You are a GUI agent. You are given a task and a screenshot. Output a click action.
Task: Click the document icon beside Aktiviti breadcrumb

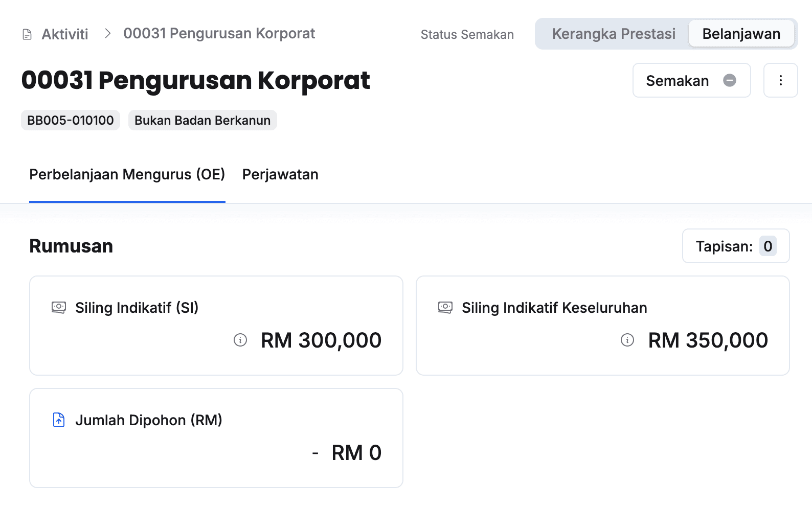tap(27, 34)
